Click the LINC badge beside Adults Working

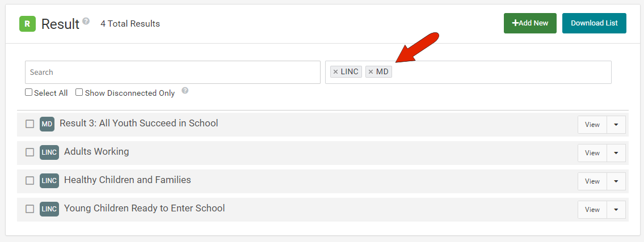[x=49, y=152]
